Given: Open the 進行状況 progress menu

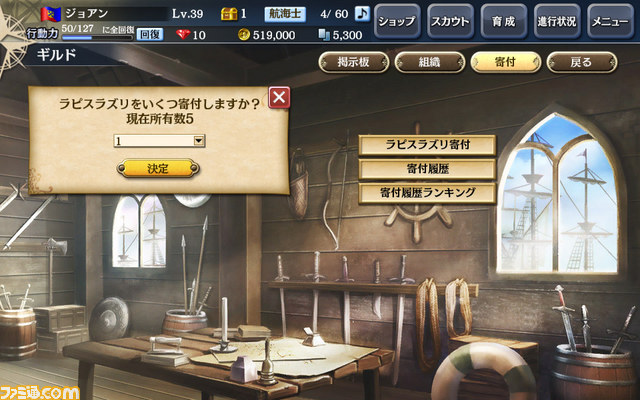Looking at the screenshot, I should (557, 21).
